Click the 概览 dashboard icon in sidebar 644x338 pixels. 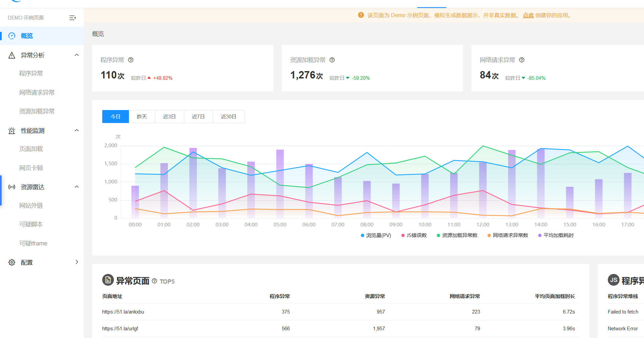point(12,36)
